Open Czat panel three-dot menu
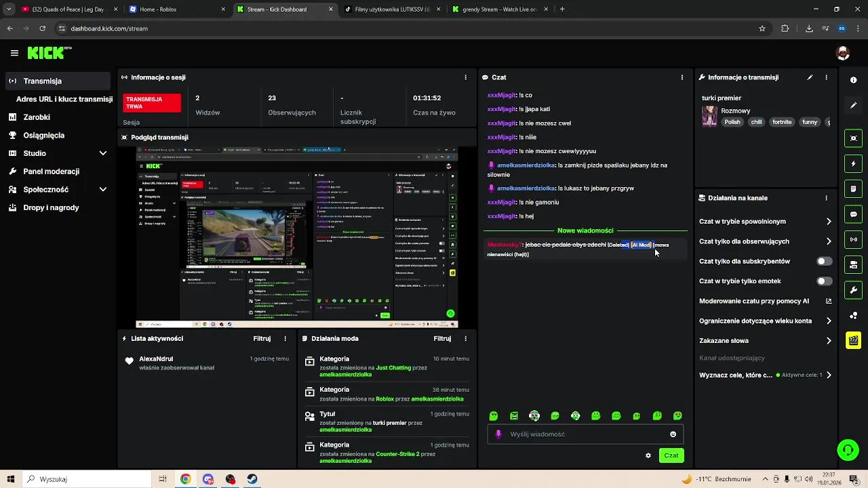 click(682, 77)
